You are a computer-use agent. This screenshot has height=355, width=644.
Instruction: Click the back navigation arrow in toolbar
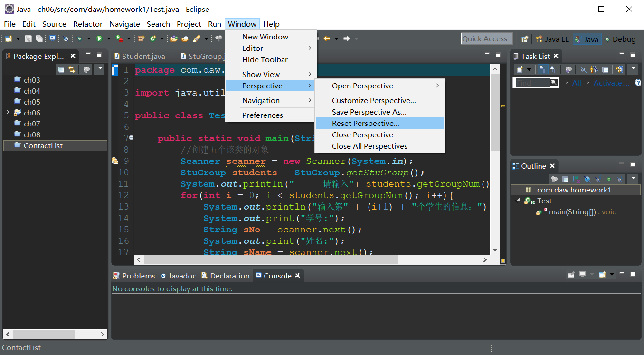coord(327,38)
